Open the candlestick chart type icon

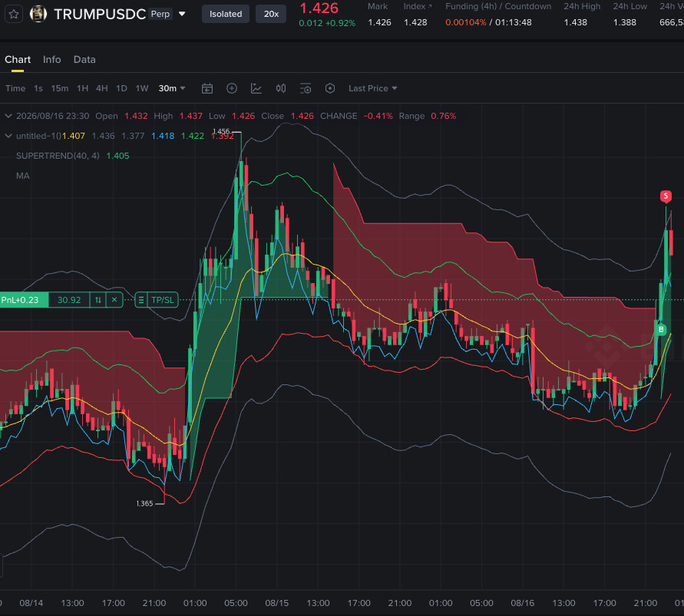[281, 88]
